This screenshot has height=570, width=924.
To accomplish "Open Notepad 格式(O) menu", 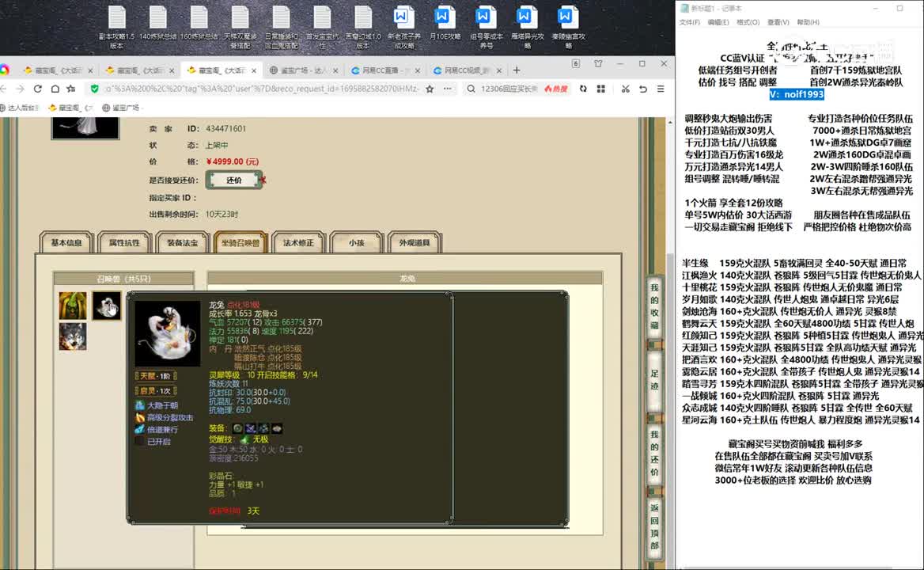I will pyautogui.click(x=748, y=22).
